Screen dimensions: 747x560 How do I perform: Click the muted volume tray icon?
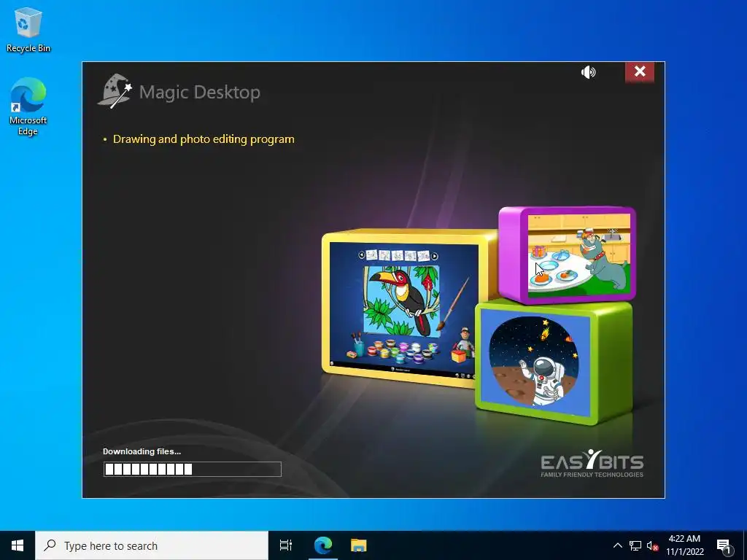pyautogui.click(x=652, y=545)
